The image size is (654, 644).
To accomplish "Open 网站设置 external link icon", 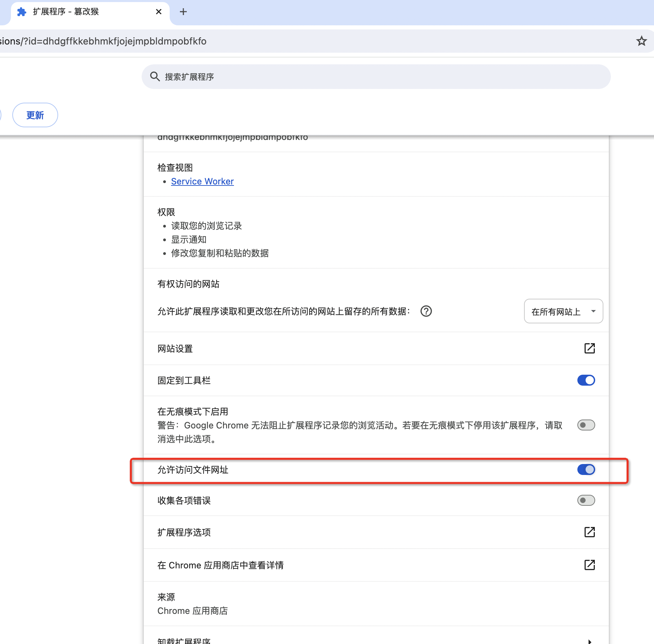I will pos(590,348).
